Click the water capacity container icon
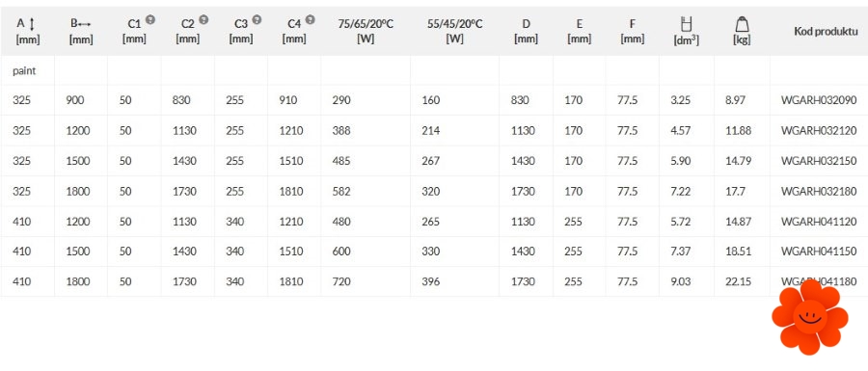This screenshot has height=371, width=868. [687, 24]
